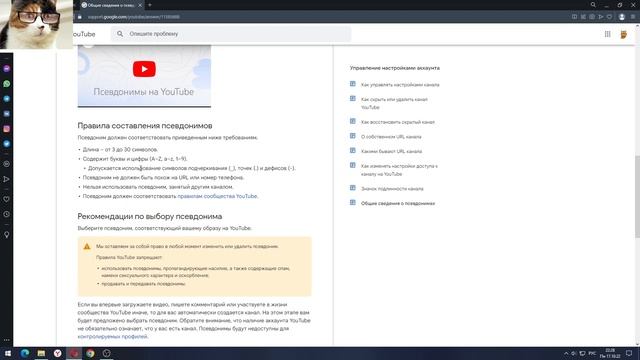Click the volume icon in system tray
Screen dimensions: 640x360
coord(573,353)
